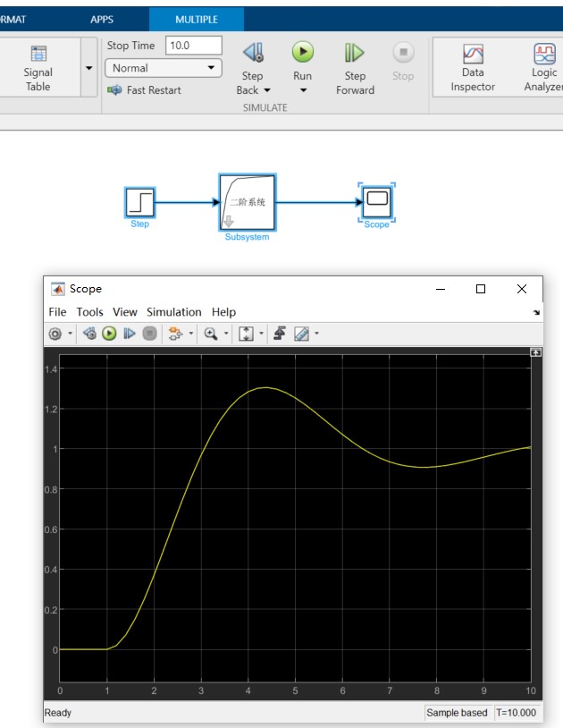Click the yellow response curve peak
The image size is (563, 728).
click(265, 387)
